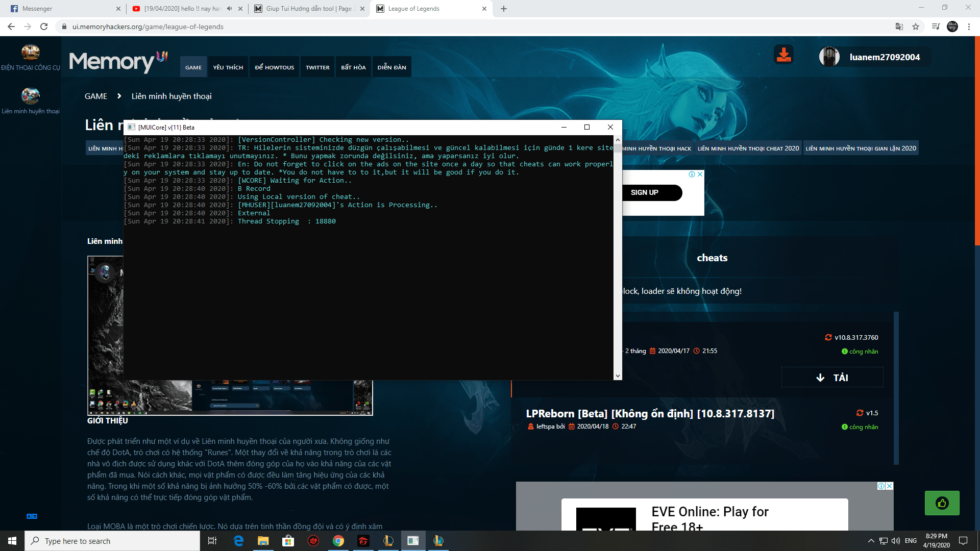Click the green thumbs-up like button
This screenshot has width=980, height=551.
pos(942,503)
